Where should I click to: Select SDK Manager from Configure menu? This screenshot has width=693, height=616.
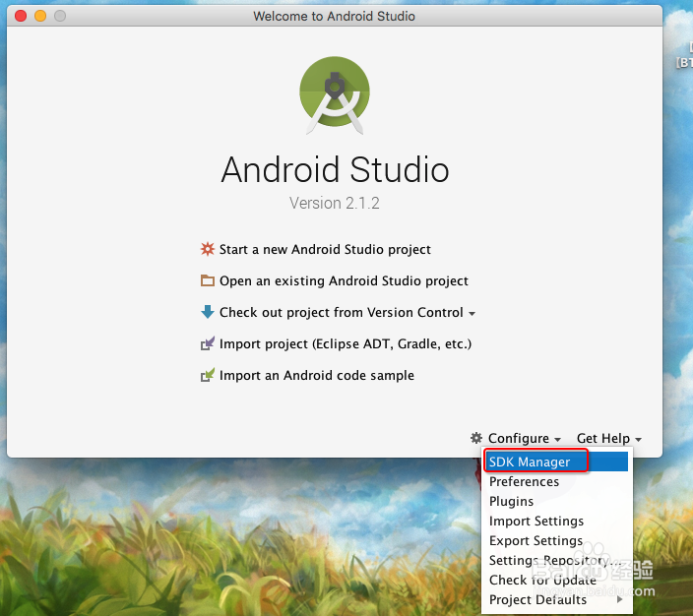click(557, 462)
